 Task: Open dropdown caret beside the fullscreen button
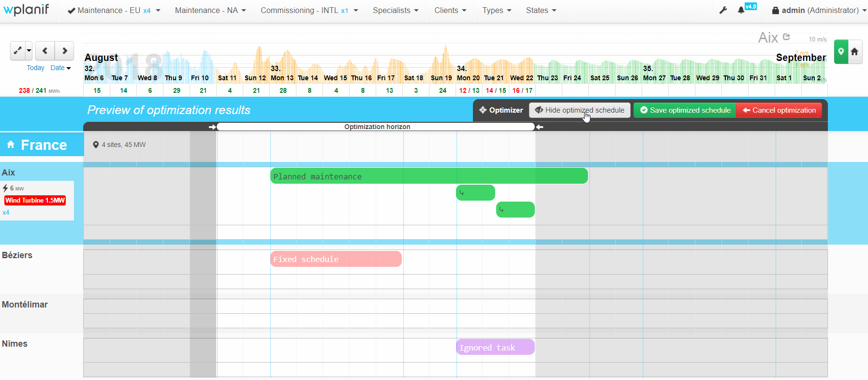[x=29, y=51]
